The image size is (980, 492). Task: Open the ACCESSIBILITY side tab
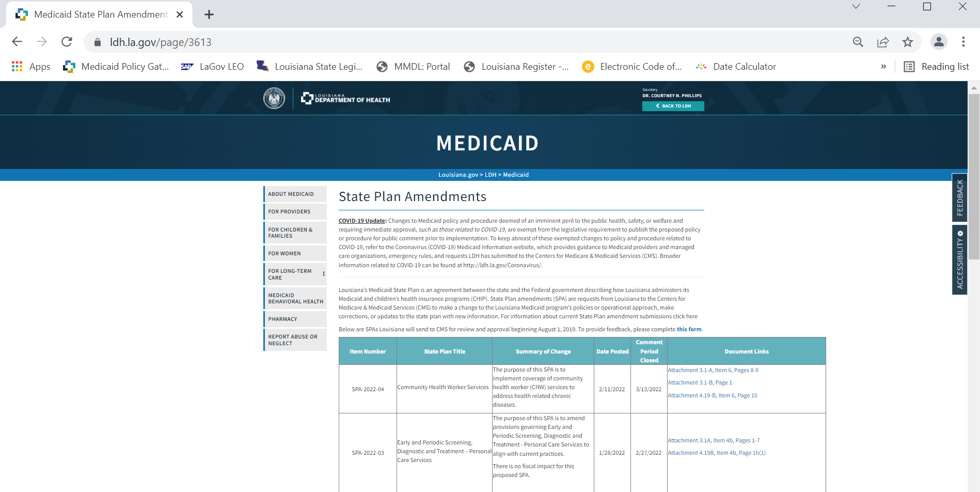pos(959,259)
